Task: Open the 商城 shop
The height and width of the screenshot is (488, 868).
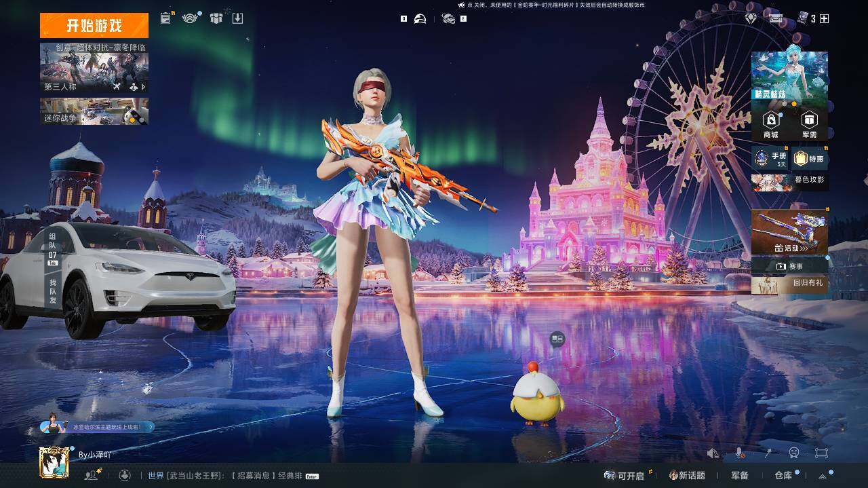Action: click(x=770, y=125)
